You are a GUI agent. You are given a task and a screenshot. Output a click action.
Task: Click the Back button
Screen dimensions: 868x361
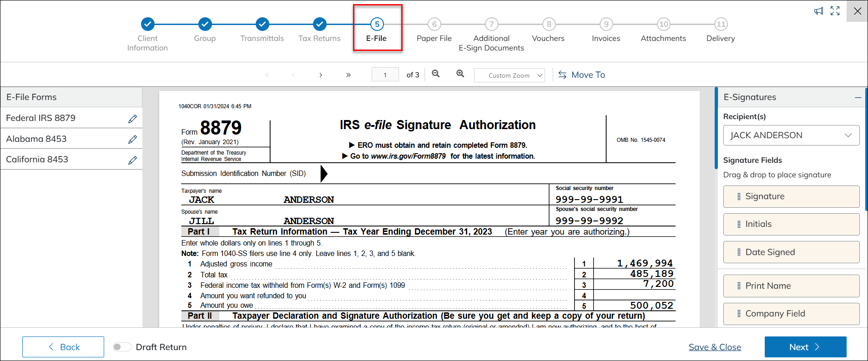point(63,347)
